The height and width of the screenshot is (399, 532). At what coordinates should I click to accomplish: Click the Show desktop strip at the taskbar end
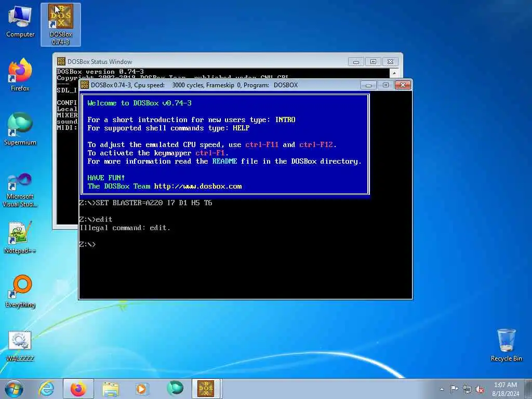[529, 389]
